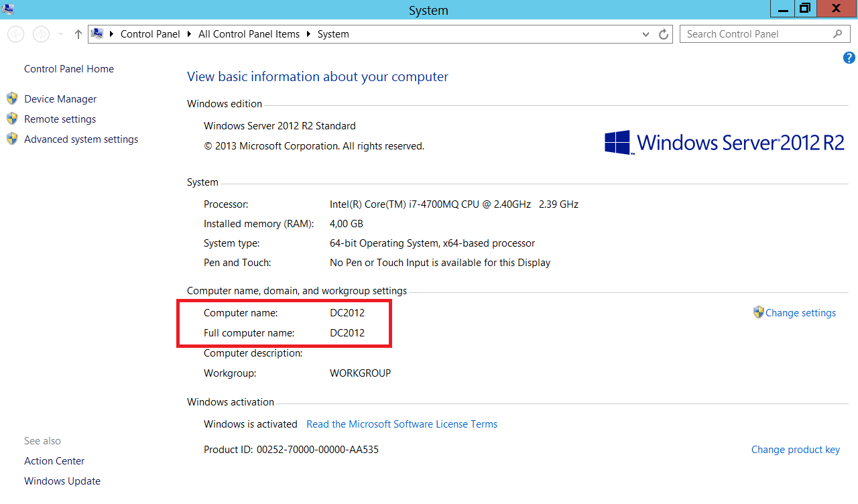
Task: Open Windows Update under See also
Action: click(62, 481)
